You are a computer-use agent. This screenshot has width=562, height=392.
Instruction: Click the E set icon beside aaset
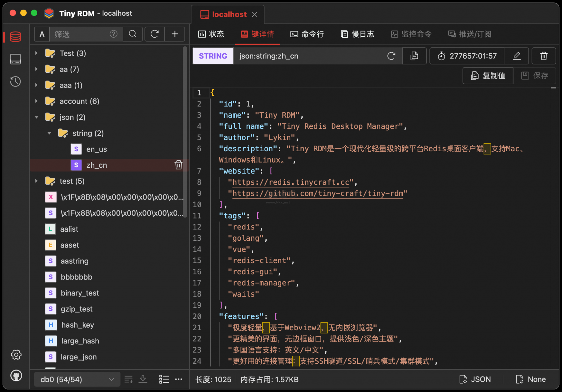point(50,245)
